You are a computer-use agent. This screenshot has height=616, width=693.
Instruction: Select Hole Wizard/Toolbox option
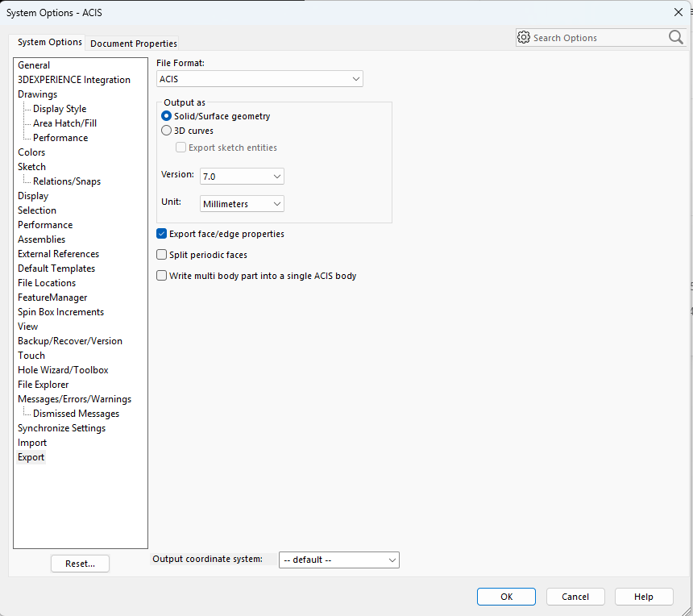point(63,370)
